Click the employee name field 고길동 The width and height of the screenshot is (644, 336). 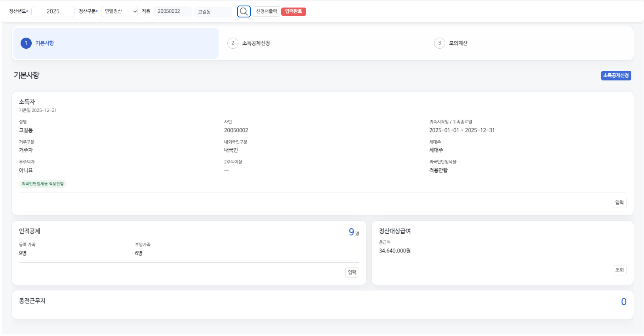213,12
